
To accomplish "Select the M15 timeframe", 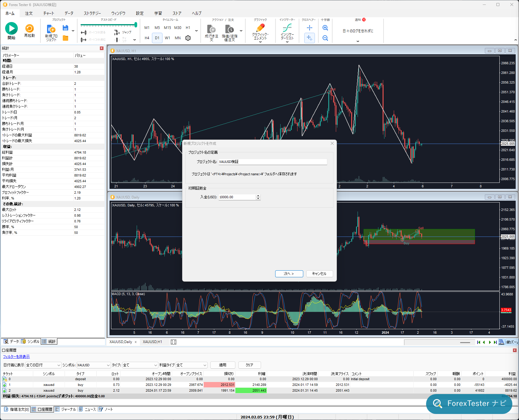I will pos(167,28).
